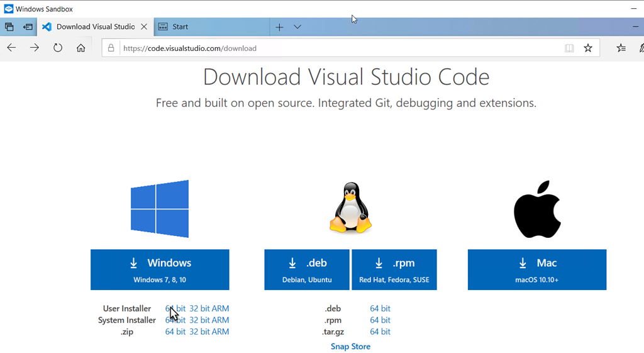
Task: Close the Download Visual Studio Code tab
Action: (x=144, y=27)
